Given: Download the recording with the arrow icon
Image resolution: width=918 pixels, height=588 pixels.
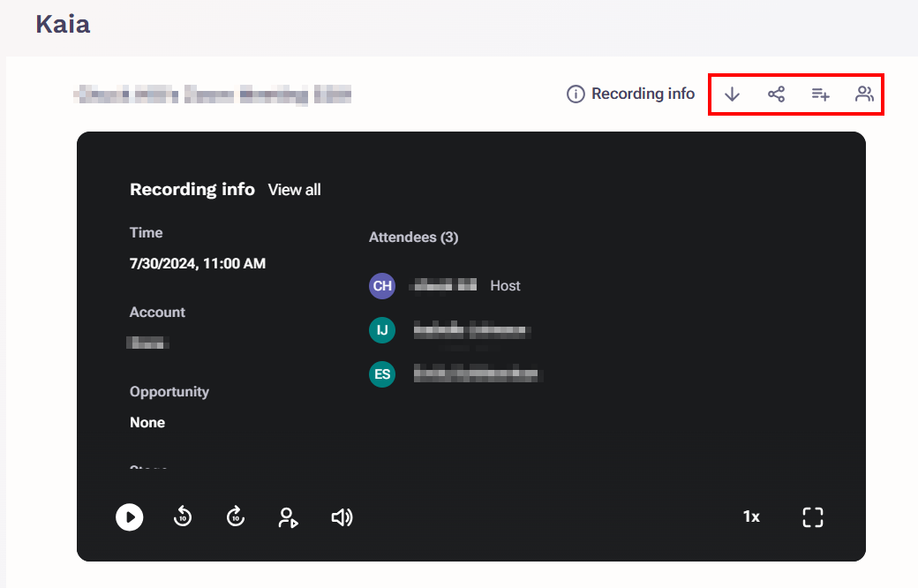Looking at the screenshot, I should click(x=732, y=94).
